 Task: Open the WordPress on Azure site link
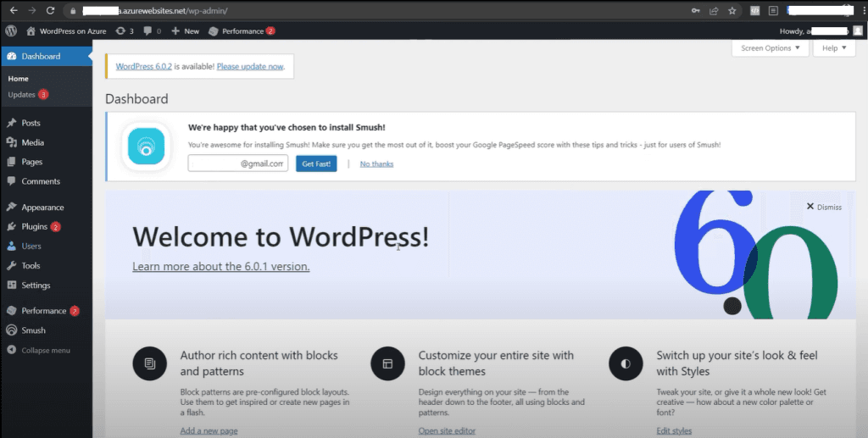(66, 31)
